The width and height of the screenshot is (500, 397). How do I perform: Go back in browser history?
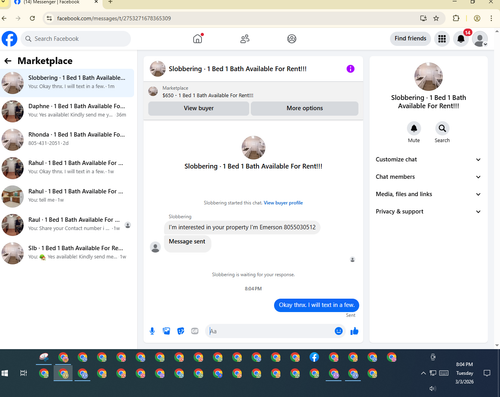[4, 18]
